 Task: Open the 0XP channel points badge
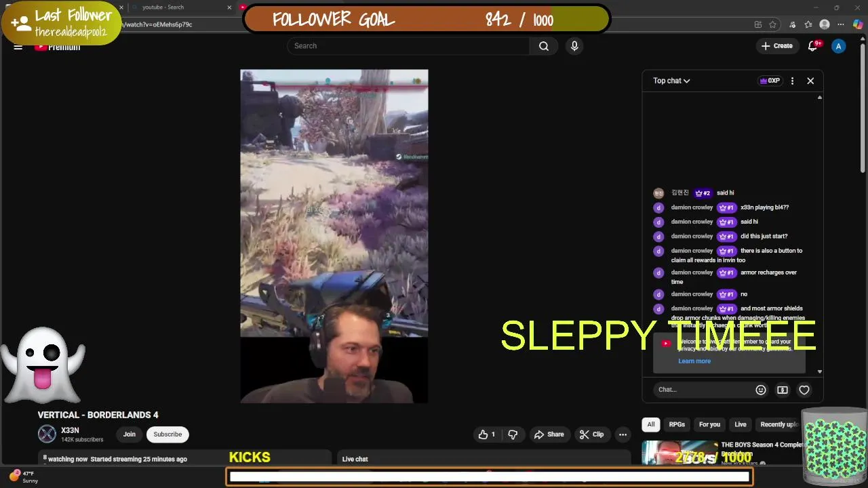pos(770,81)
